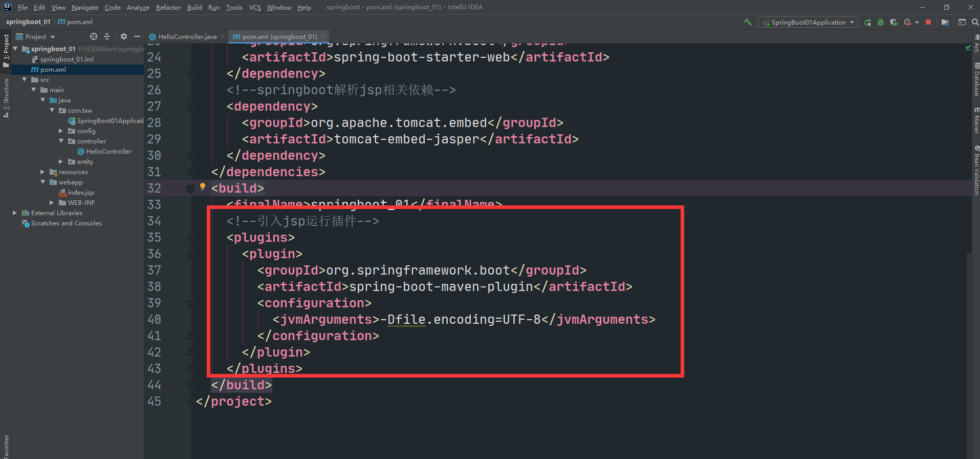Collapse the main folder
The image size is (980, 459).
click(x=34, y=90)
